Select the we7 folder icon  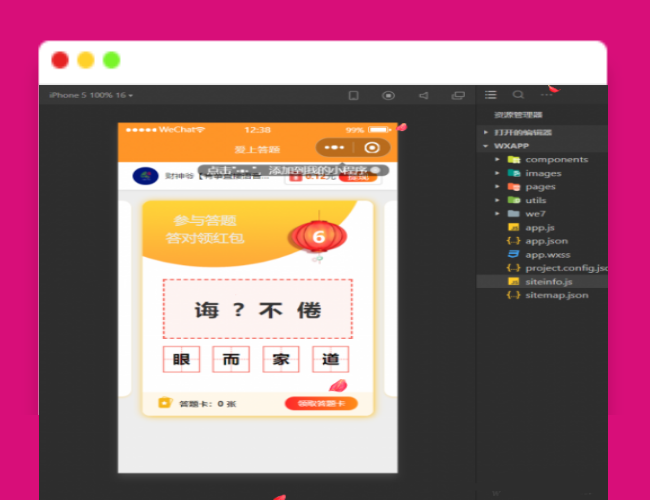514,214
